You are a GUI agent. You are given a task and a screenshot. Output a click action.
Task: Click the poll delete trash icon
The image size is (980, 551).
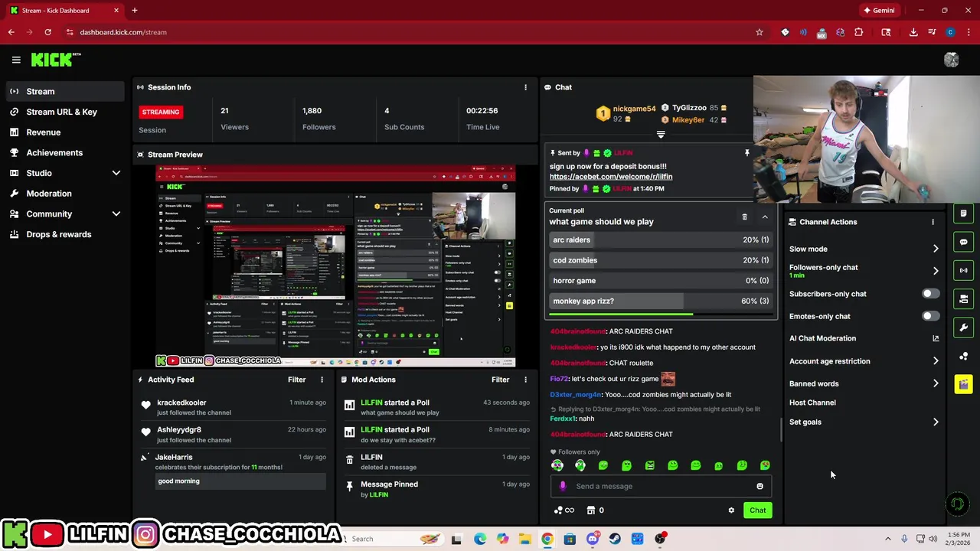[x=744, y=217]
